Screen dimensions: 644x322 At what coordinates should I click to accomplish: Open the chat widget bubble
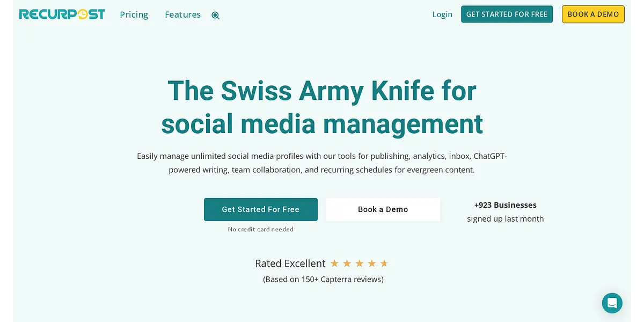612,303
